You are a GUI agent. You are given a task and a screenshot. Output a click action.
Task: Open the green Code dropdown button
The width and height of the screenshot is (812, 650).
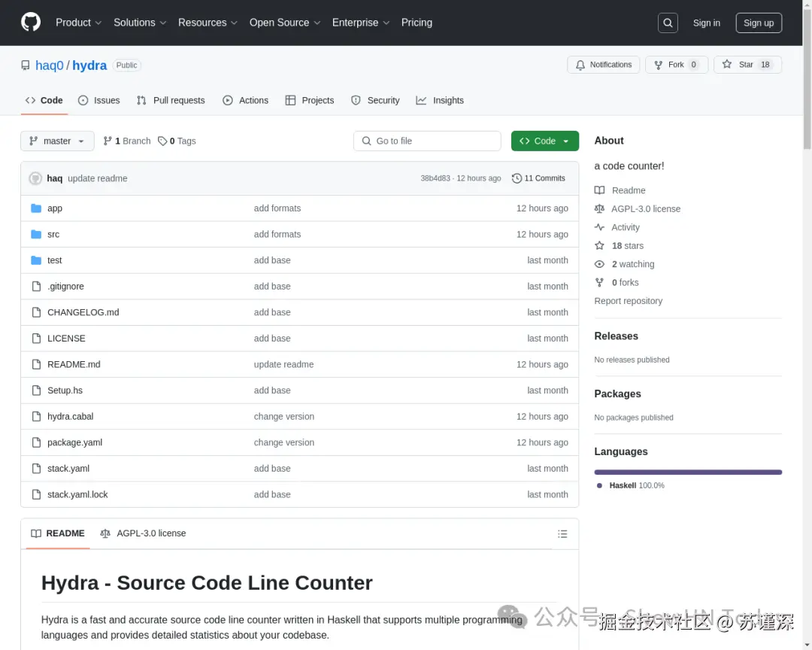tap(545, 141)
